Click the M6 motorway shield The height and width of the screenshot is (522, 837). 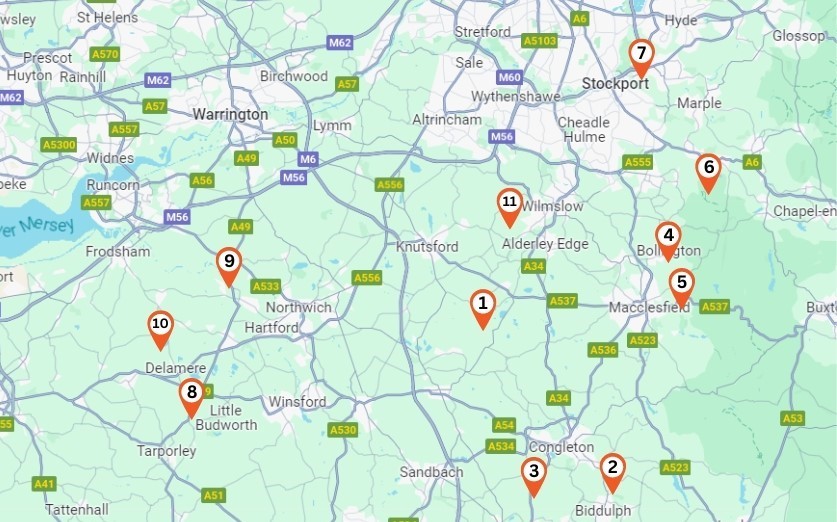click(308, 159)
